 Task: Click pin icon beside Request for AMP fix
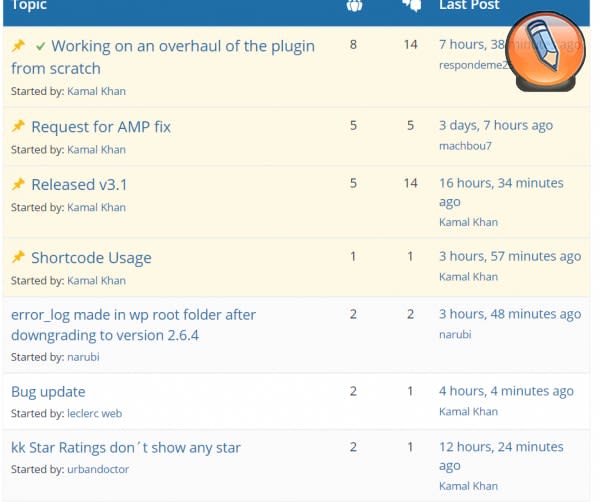point(18,126)
